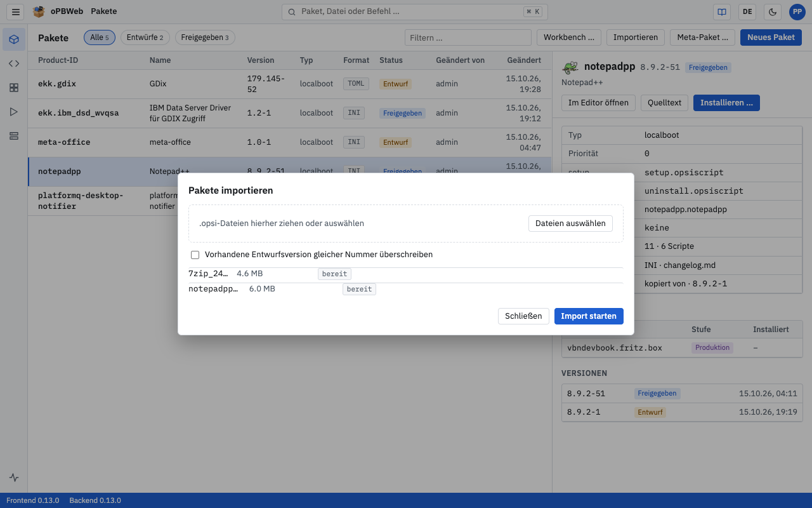Open the hamburger navigation menu
The width and height of the screenshot is (812, 508).
coord(16,11)
